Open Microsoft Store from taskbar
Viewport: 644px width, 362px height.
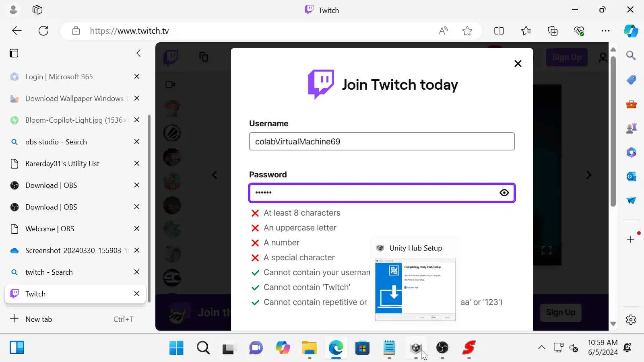coord(362,348)
